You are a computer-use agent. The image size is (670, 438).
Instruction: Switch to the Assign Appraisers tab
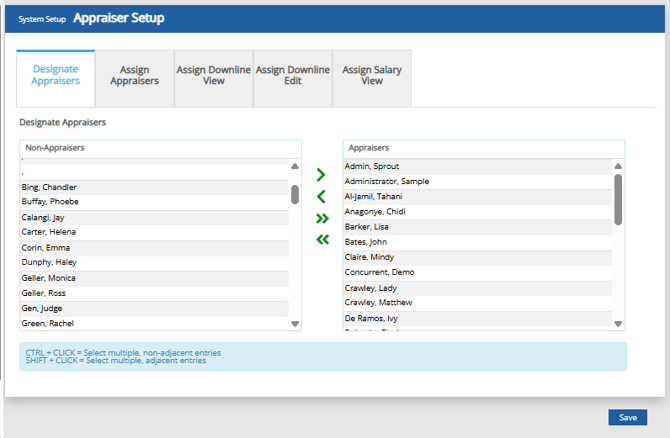[134, 76]
